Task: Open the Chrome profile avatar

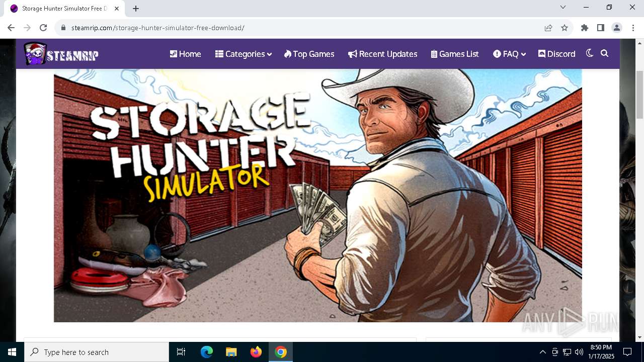Action: (617, 28)
